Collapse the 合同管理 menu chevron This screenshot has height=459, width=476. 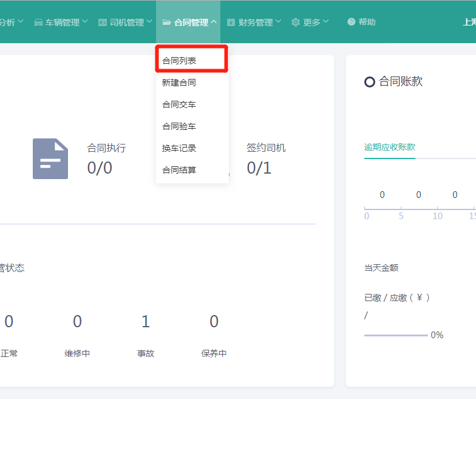(214, 22)
